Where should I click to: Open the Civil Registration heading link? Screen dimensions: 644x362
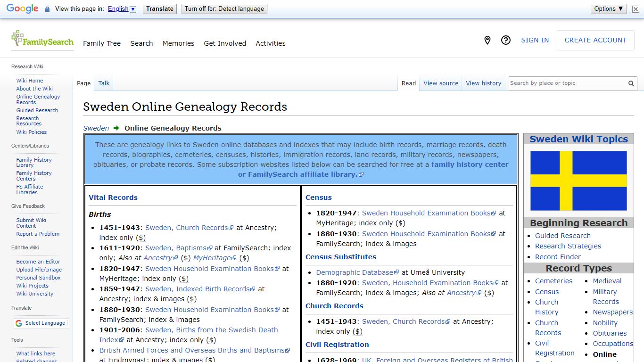coord(337,345)
